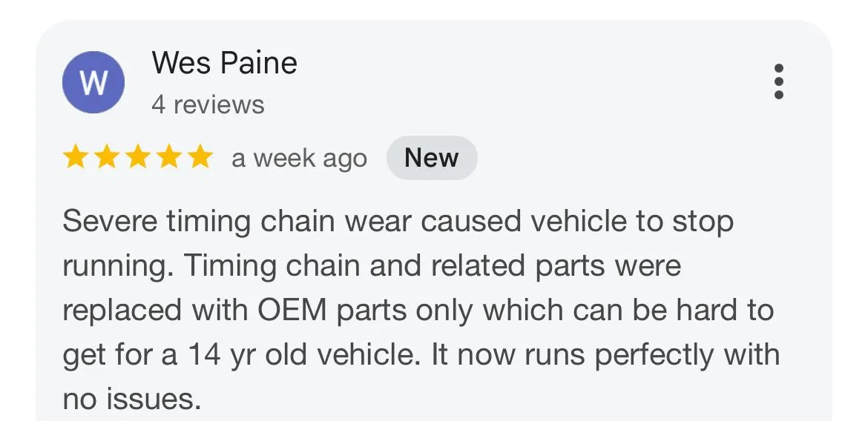The image size is (868, 421).
Task: Open the three-dot more options menu
Action: pyautogui.click(x=779, y=82)
